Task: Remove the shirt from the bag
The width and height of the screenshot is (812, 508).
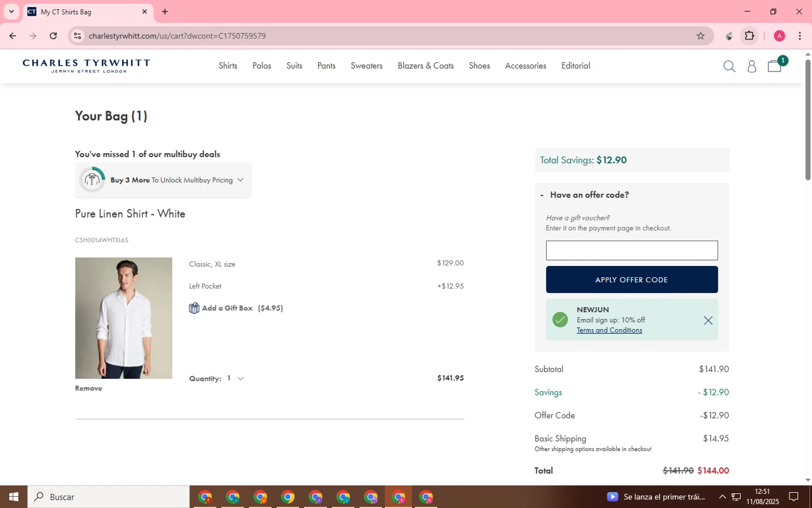Action: [x=88, y=388]
